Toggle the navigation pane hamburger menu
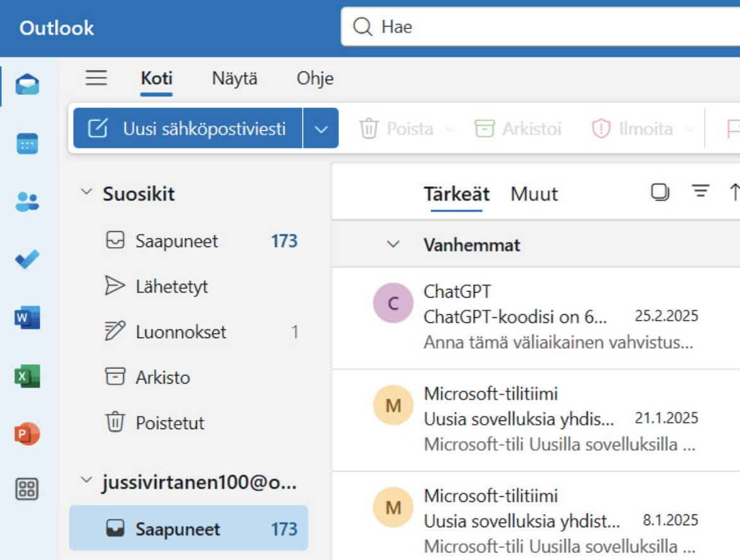Image resolution: width=740 pixels, height=560 pixels. tap(96, 78)
